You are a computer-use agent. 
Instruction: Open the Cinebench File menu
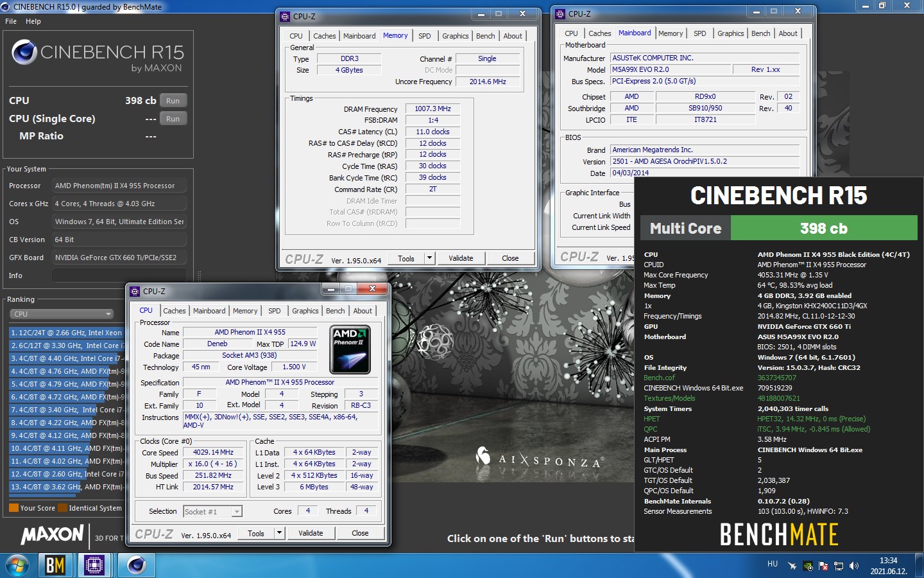(x=11, y=21)
